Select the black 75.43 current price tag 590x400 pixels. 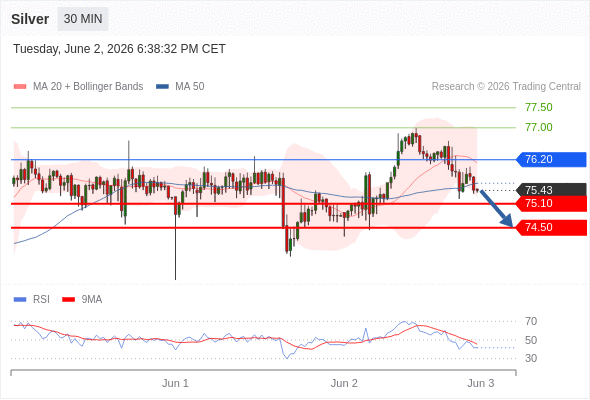click(x=551, y=190)
